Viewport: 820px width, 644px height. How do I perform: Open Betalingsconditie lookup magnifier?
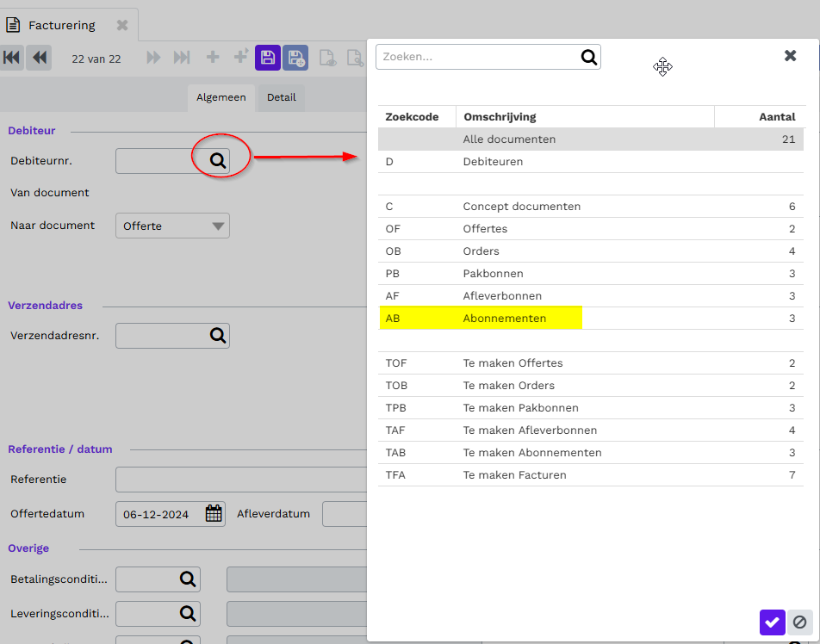coord(188,579)
